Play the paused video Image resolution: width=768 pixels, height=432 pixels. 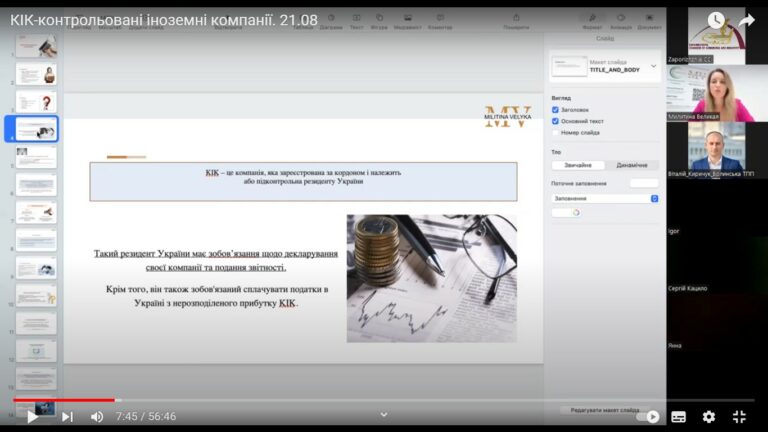[32, 416]
